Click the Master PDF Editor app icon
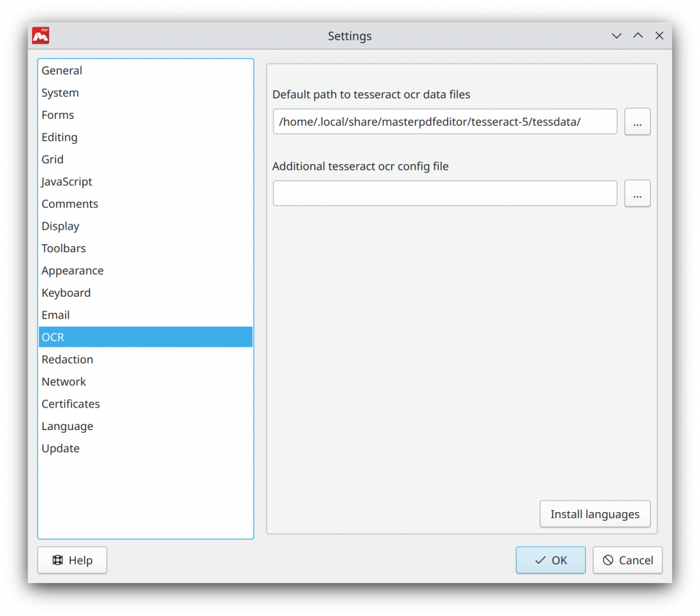 (40, 36)
